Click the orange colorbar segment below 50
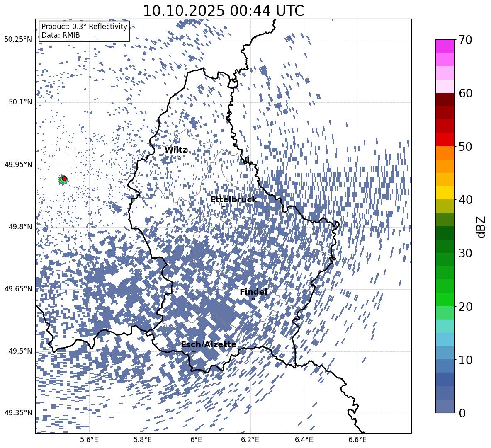This screenshot has height=448, width=491. click(445, 153)
